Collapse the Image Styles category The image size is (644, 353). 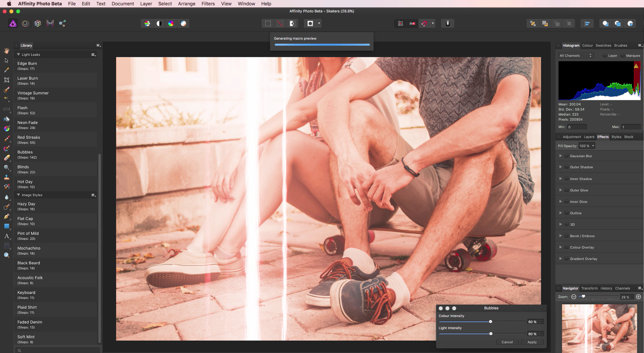[19, 195]
